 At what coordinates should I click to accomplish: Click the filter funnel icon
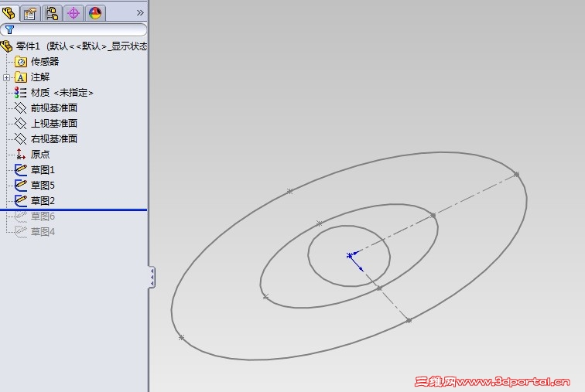(10, 30)
